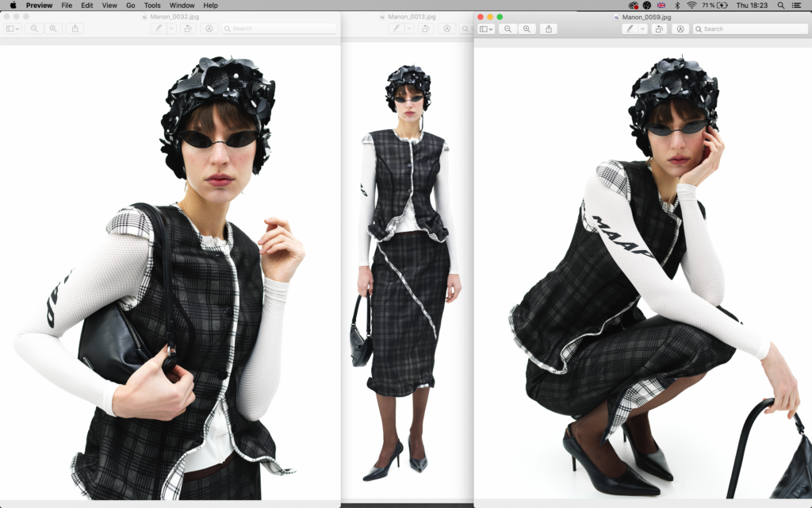The image size is (812, 508).
Task: Share the Manon_0032.jpg image
Action: tap(75, 29)
